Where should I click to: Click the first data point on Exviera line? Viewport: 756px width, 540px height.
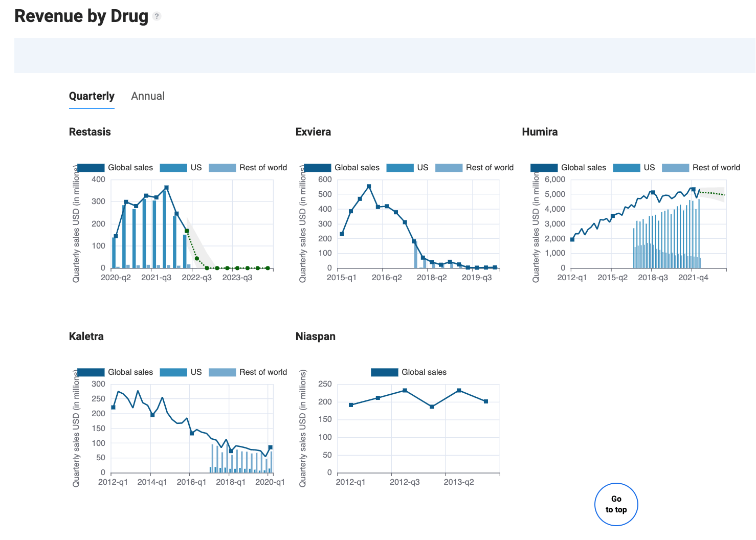pos(342,234)
